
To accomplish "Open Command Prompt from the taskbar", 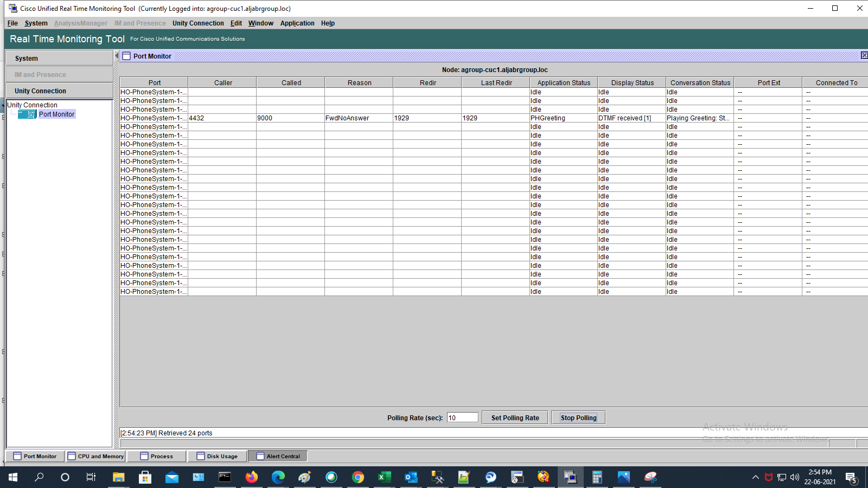I will coord(225,477).
